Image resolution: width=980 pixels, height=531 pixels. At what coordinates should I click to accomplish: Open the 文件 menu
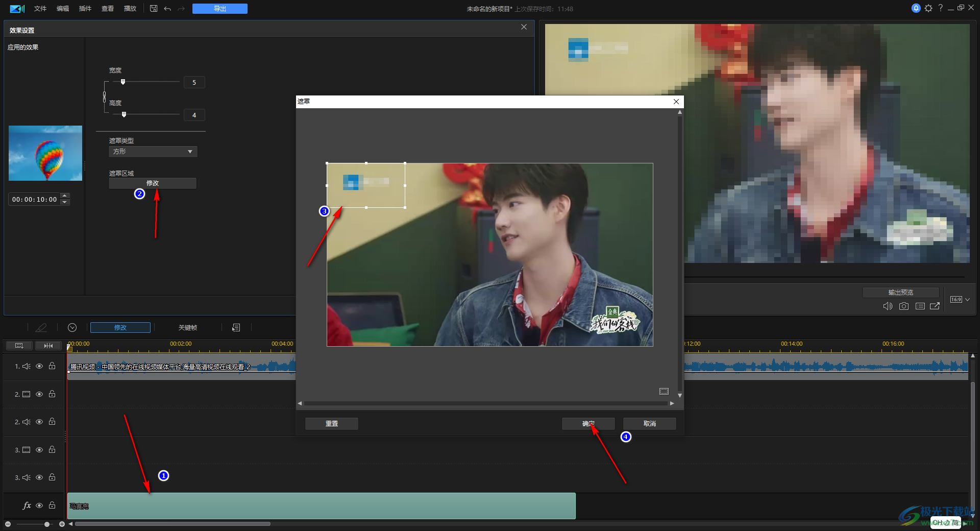[x=40, y=9]
